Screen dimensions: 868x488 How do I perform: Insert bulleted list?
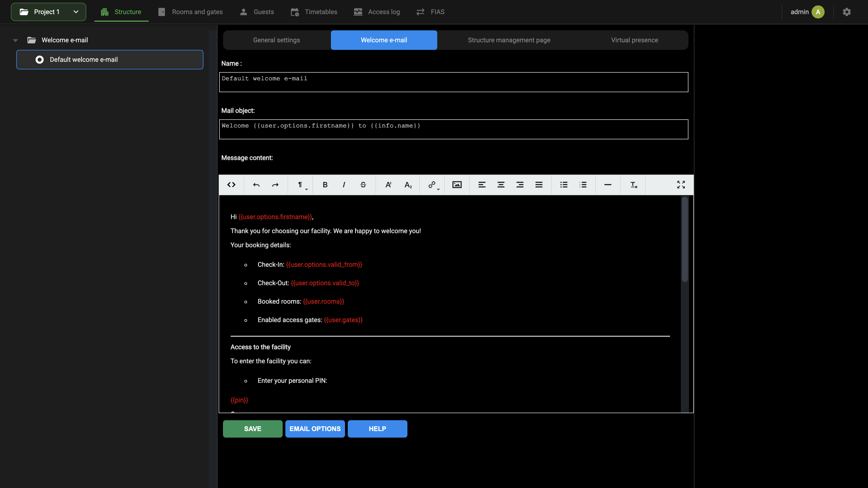coord(564,185)
